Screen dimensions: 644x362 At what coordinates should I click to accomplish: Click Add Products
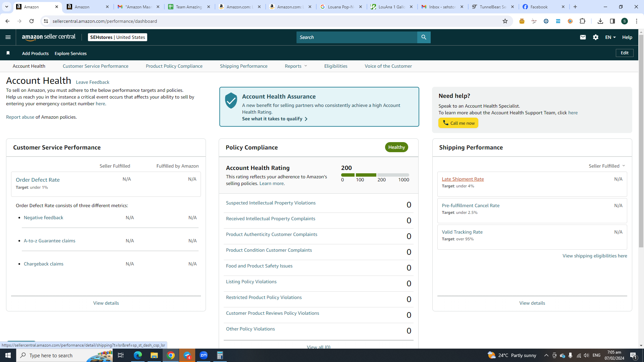(35, 53)
